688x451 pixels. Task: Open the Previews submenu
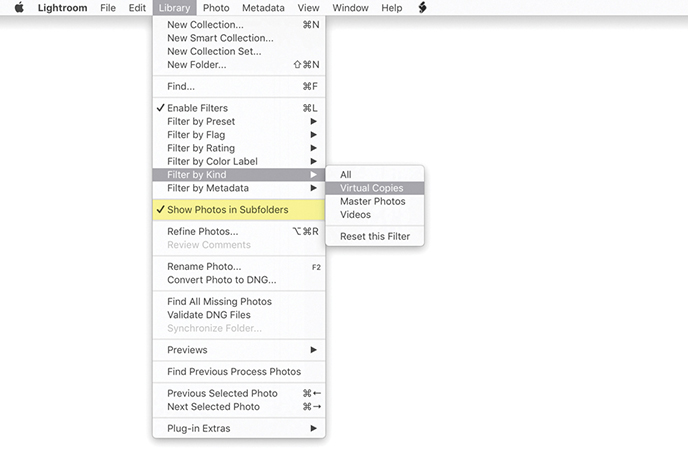187,350
